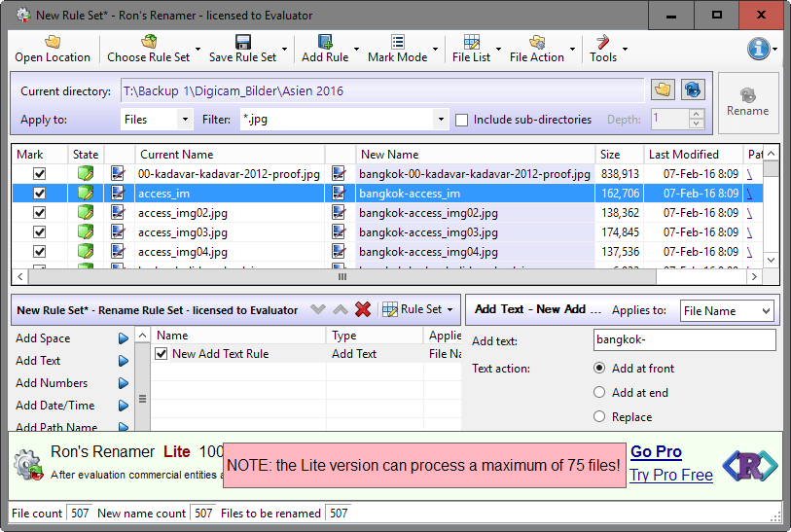This screenshot has height=532, width=791.
Task: Click the Rename button icon
Action: click(x=747, y=95)
